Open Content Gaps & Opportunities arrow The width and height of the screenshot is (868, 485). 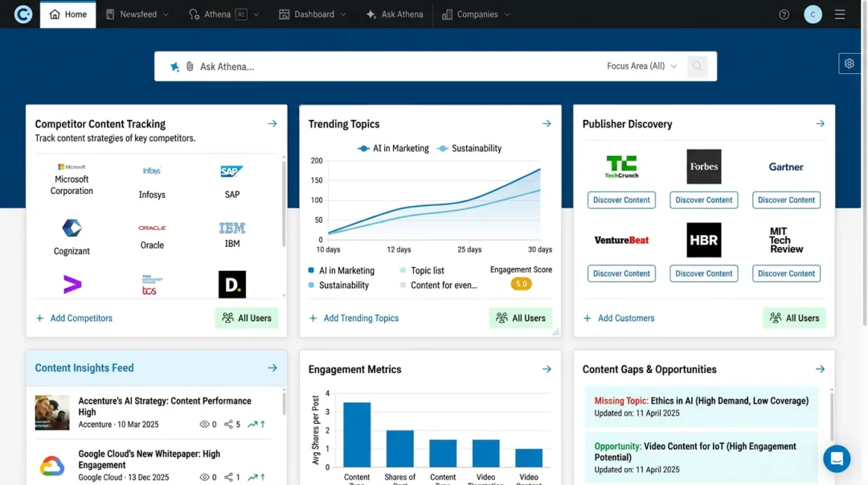pos(820,369)
